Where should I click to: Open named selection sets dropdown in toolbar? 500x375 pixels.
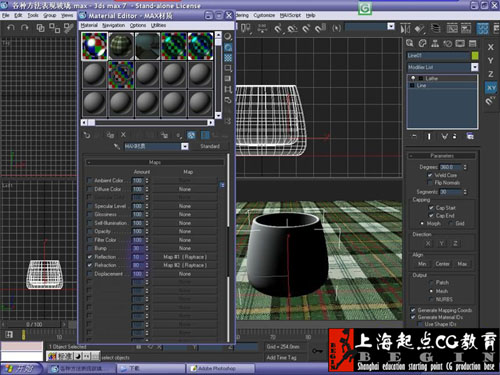(x=391, y=26)
